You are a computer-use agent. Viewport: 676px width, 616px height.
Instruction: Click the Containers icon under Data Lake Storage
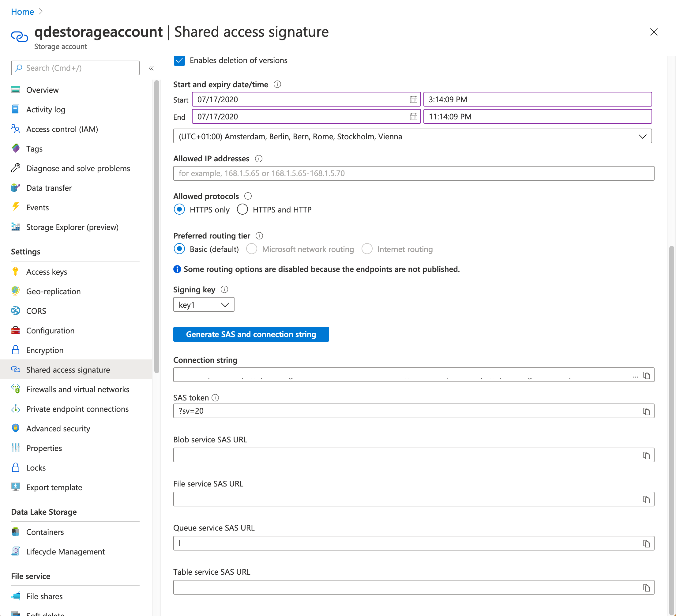(x=15, y=532)
